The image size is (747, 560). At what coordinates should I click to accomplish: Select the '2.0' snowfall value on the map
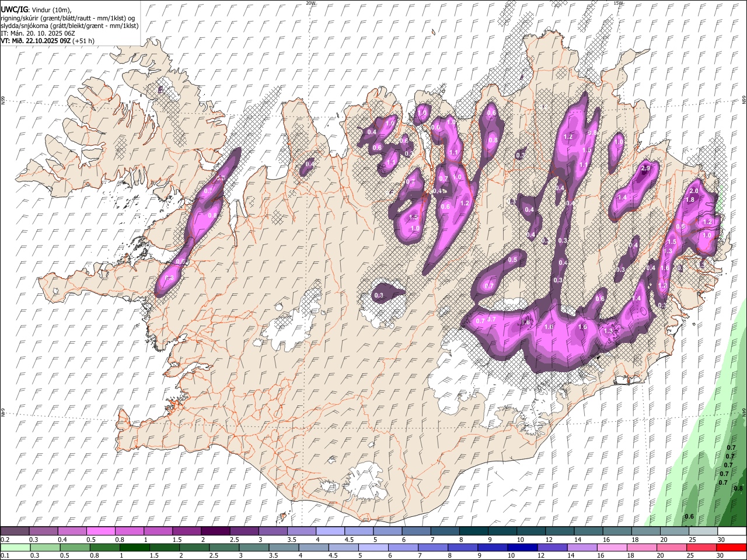click(x=694, y=191)
